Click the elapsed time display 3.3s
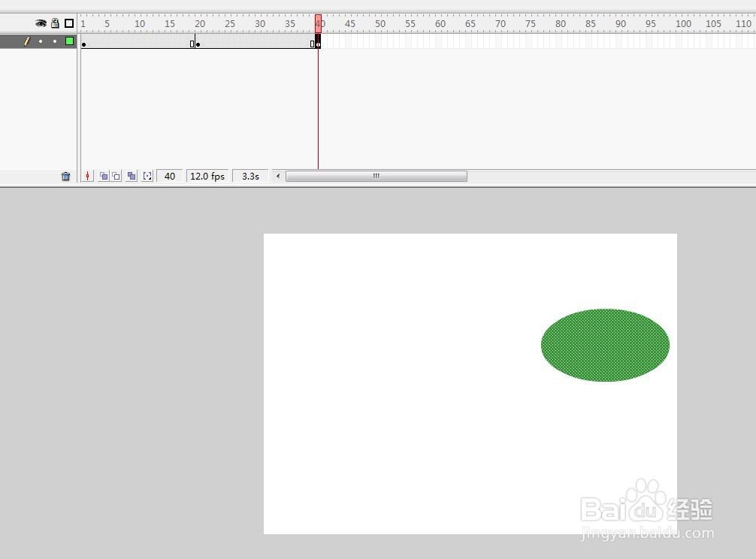Image resolution: width=756 pixels, height=559 pixels. coord(251,176)
